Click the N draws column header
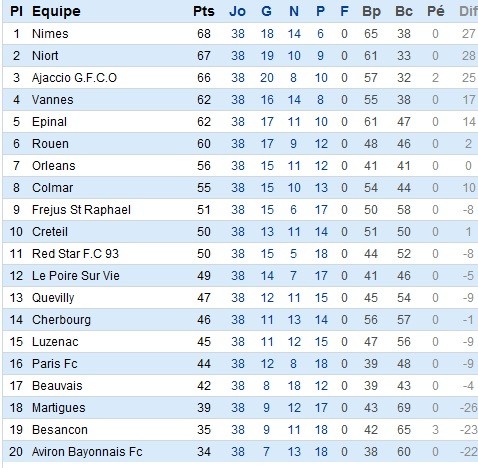The image size is (478, 468). 294,11
